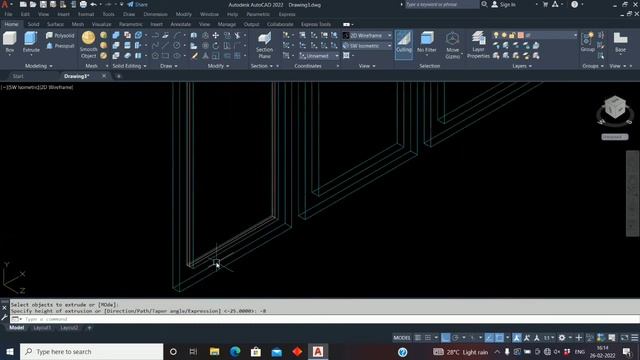Expand the Layers panel
The height and width of the screenshot is (360, 640).
(522, 66)
